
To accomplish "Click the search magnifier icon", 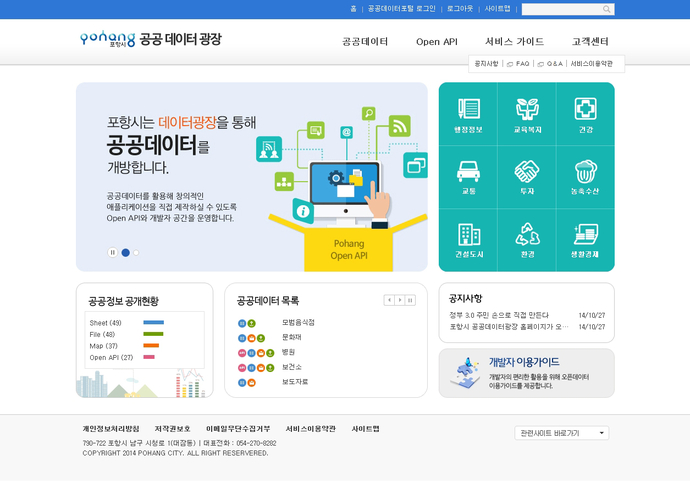I will tap(606, 9).
